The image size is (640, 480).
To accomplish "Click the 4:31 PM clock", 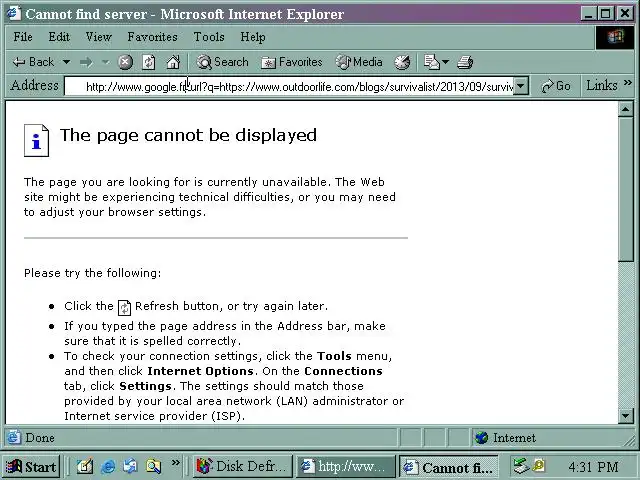I will point(593,467).
